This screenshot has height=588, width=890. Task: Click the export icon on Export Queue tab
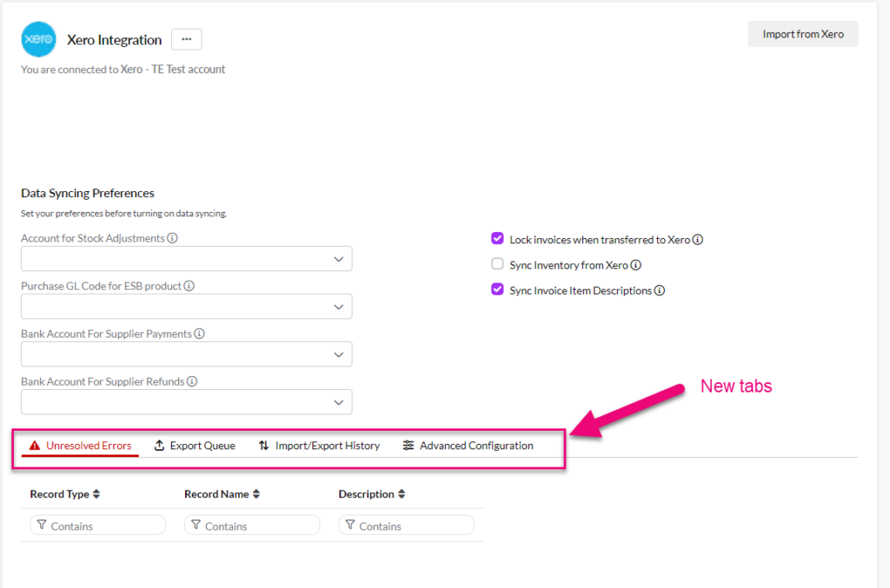[158, 446]
